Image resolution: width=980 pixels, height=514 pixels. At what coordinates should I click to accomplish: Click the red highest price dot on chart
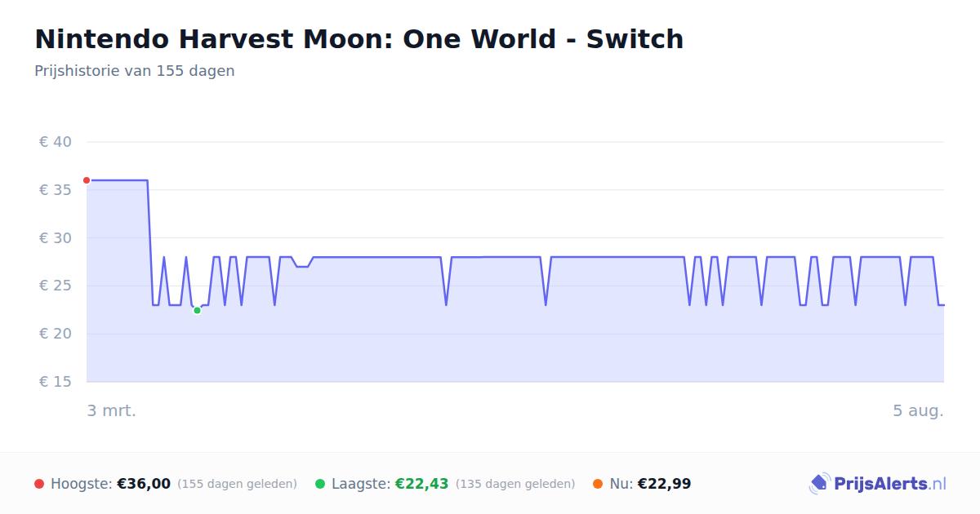pos(87,180)
